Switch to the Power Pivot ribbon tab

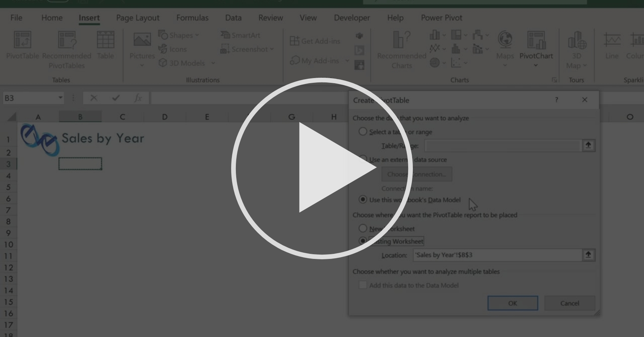coord(442,17)
